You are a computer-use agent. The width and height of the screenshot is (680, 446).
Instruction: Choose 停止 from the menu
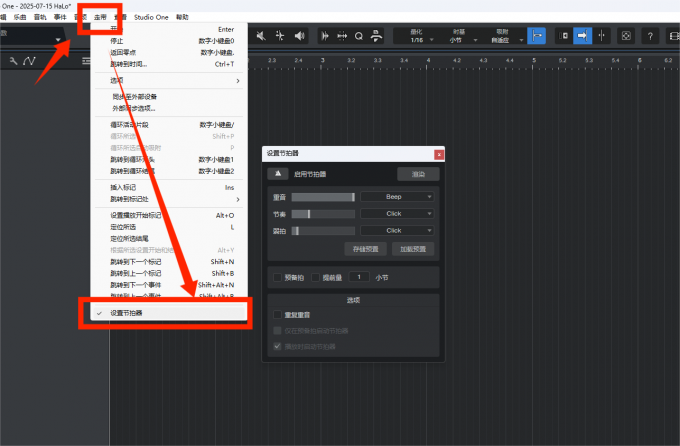click(x=169, y=41)
